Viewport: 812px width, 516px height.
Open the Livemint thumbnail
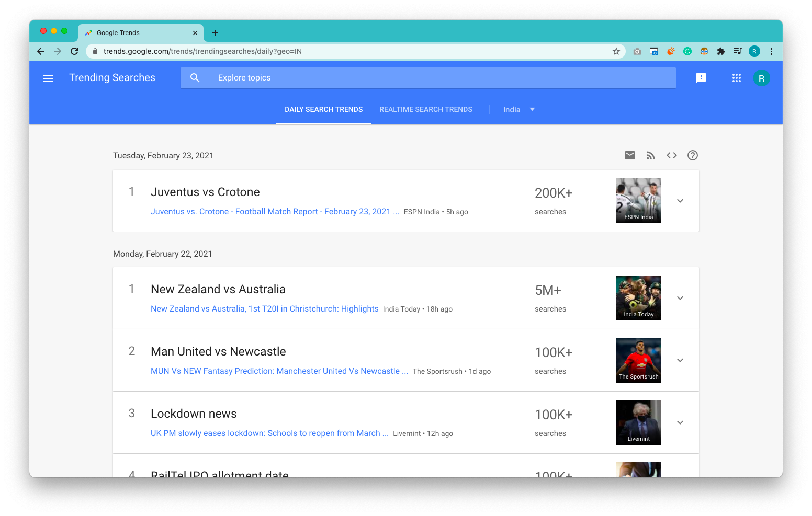[x=639, y=422]
